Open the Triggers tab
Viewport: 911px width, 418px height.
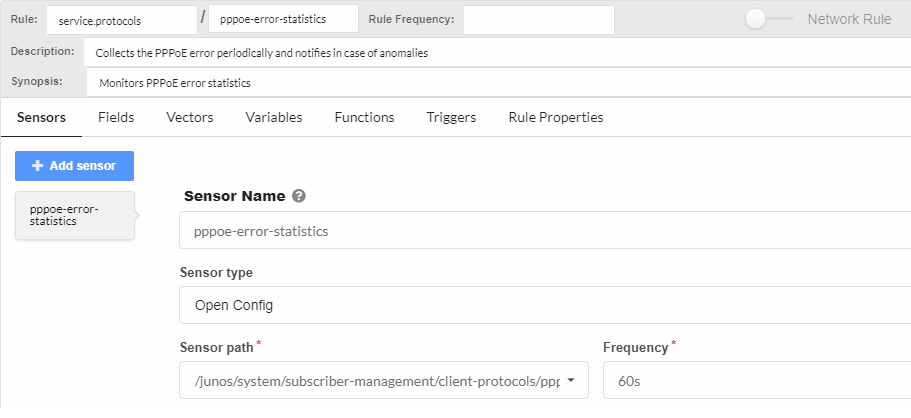[451, 117]
